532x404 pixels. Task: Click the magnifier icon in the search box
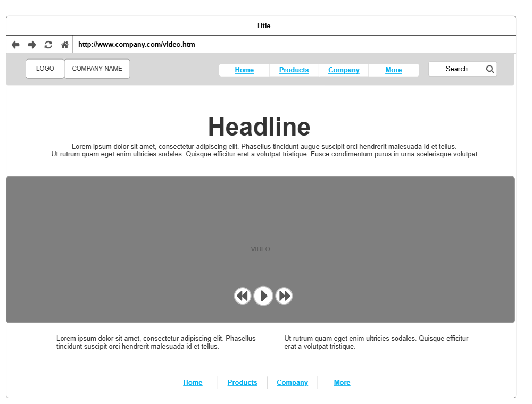(489, 69)
